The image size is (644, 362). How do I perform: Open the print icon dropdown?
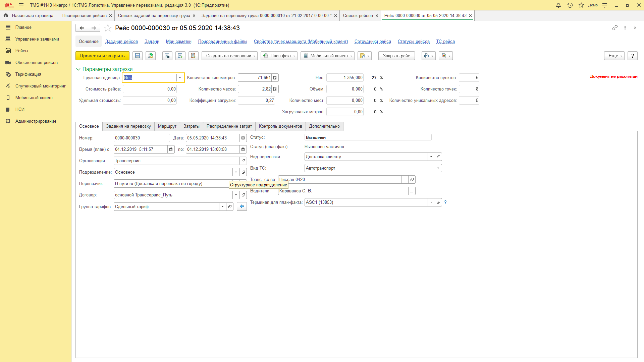pyautogui.click(x=429, y=56)
